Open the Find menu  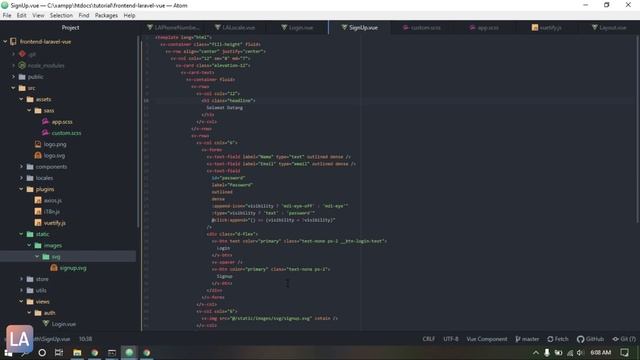[84, 15]
